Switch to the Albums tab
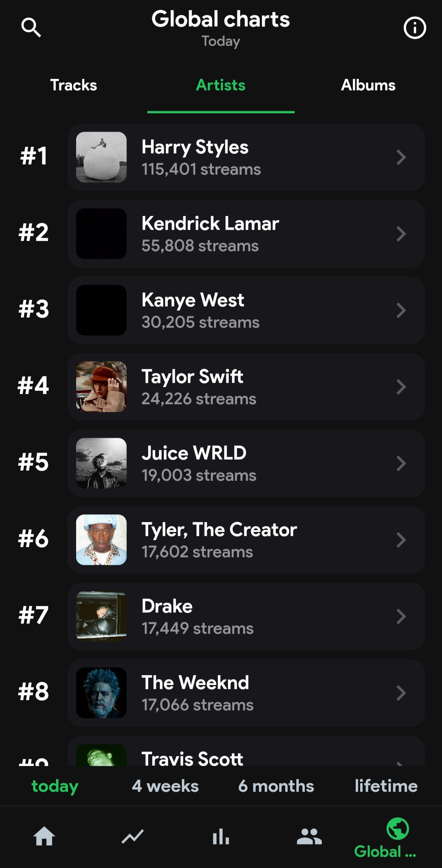 click(x=368, y=85)
